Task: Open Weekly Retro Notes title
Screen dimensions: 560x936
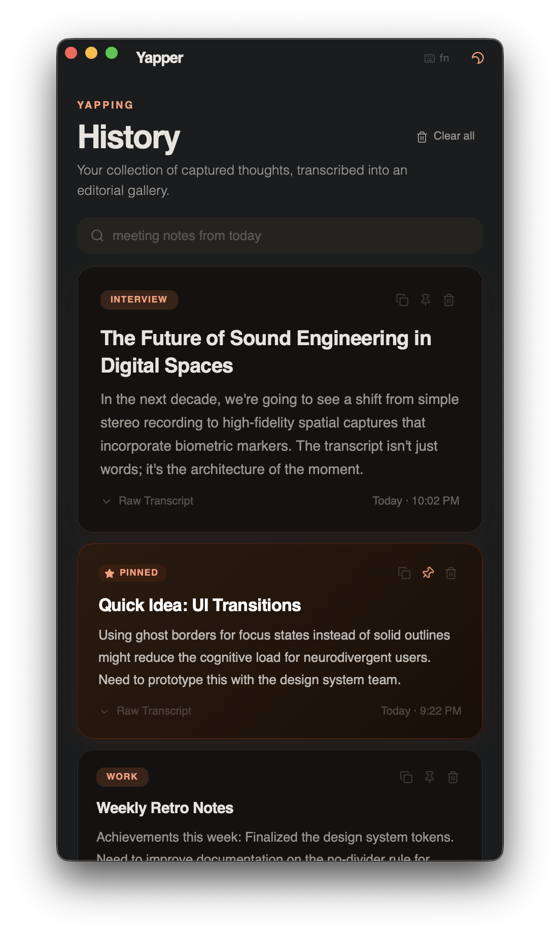Action: point(165,808)
